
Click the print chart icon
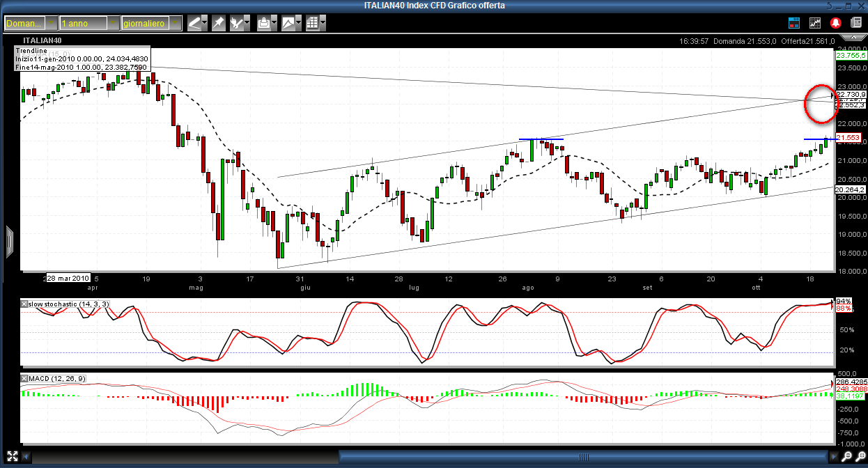point(263,23)
